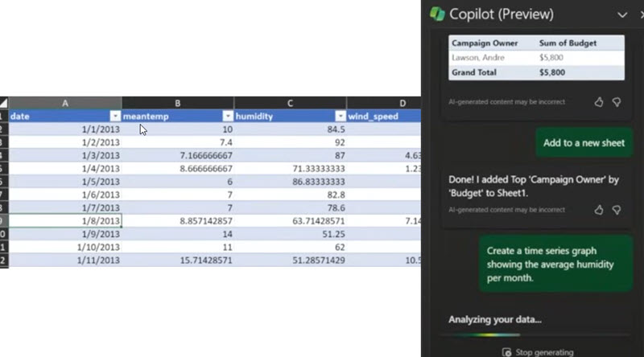
Task: Thumbs down the 'Done! I added' response
Action: (x=617, y=210)
